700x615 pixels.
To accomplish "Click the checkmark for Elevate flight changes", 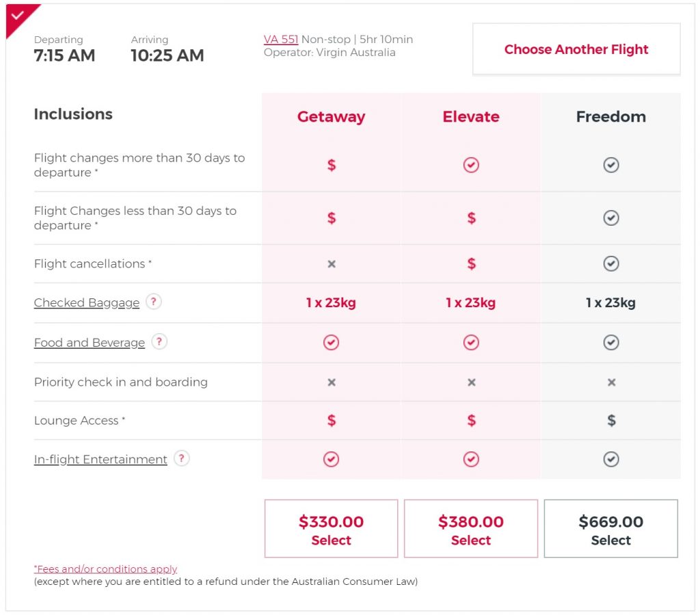I will 470,165.
